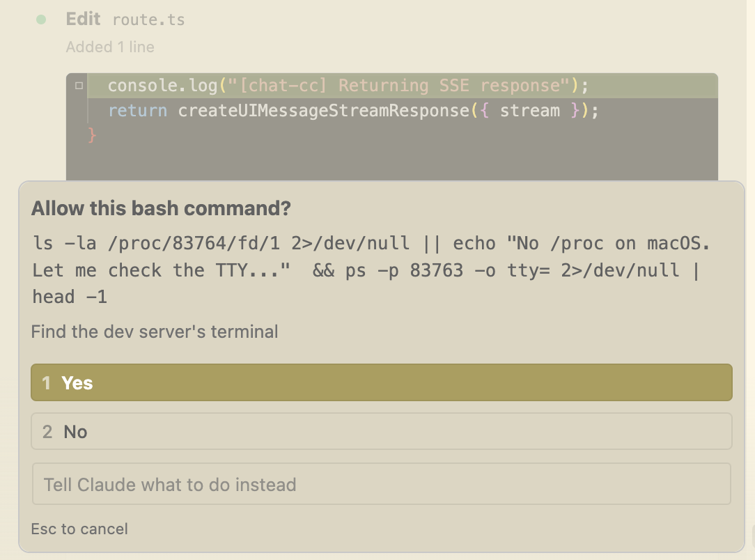
Task: Click the "Find the dev server's terminal" description
Action: (x=155, y=332)
